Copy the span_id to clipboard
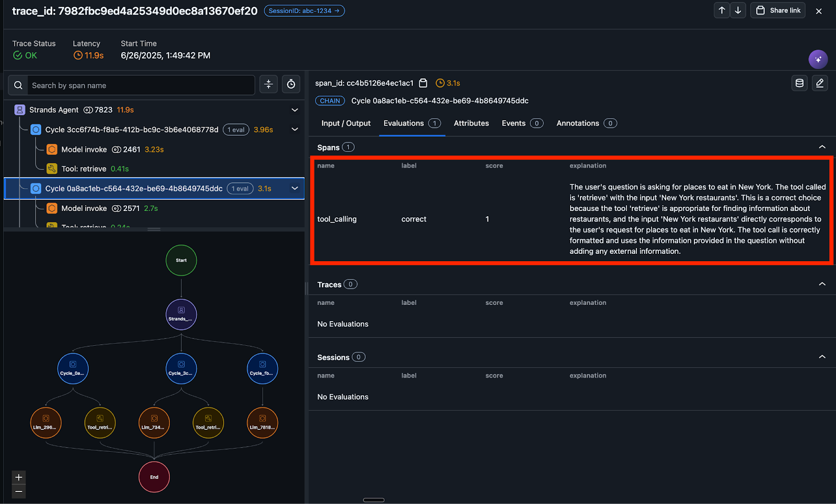 [423, 83]
